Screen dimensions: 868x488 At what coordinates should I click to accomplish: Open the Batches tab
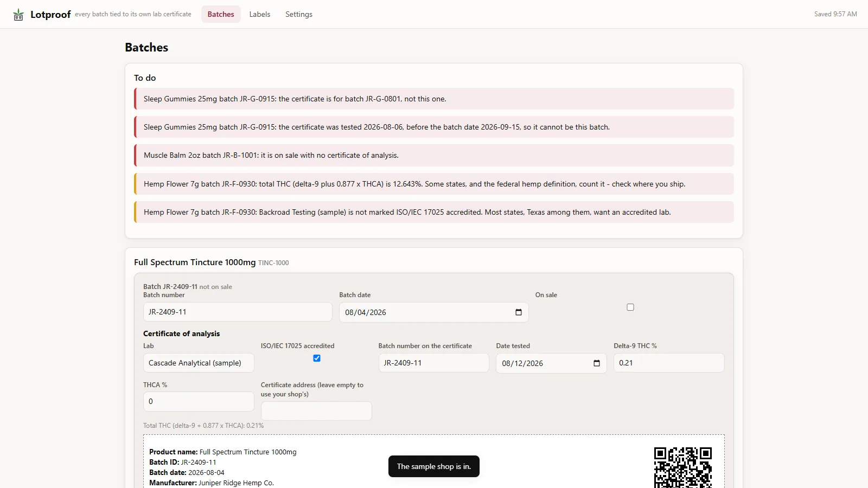[x=221, y=14]
